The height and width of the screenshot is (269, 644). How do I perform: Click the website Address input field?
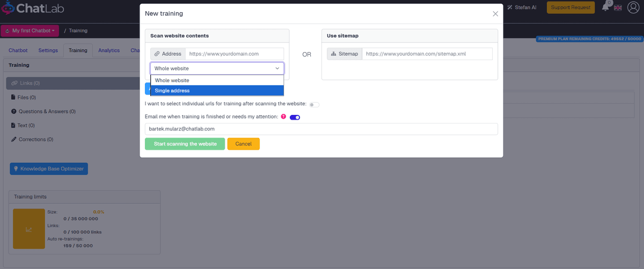[x=234, y=54]
